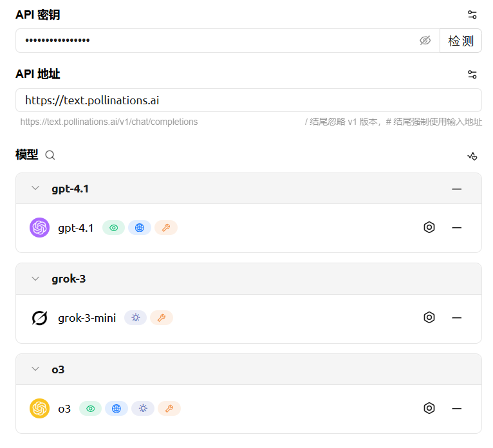
Task: Collapse the gpt-4.1 model group
Action: coord(35,189)
